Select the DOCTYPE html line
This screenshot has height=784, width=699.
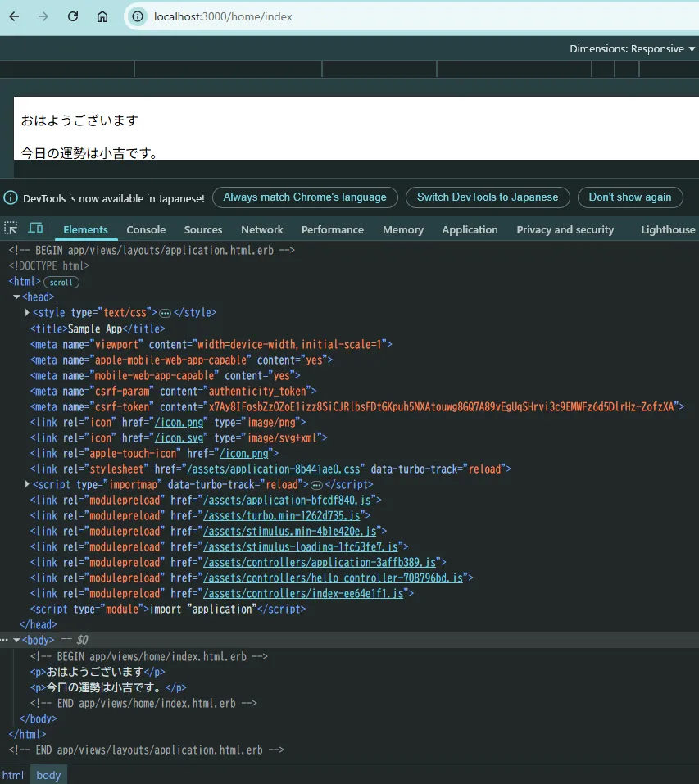tap(49, 265)
